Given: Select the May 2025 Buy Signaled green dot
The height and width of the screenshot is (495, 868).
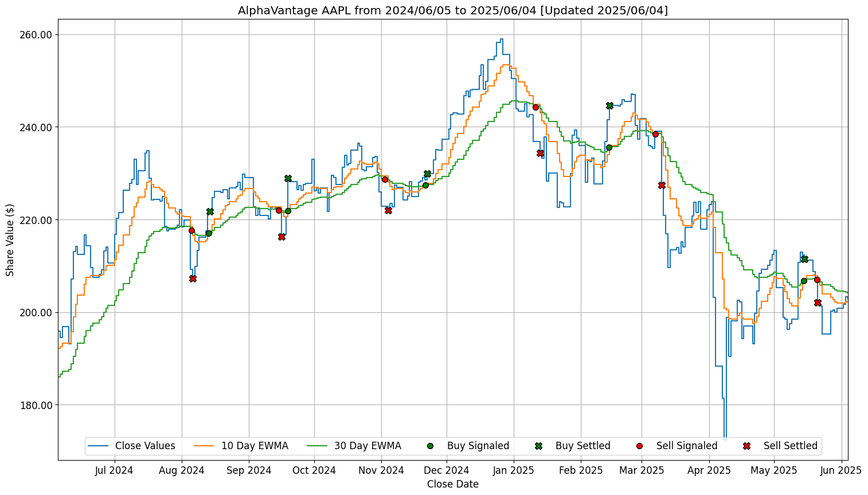Looking at the screenshot, I should click(x=804, y=281).
